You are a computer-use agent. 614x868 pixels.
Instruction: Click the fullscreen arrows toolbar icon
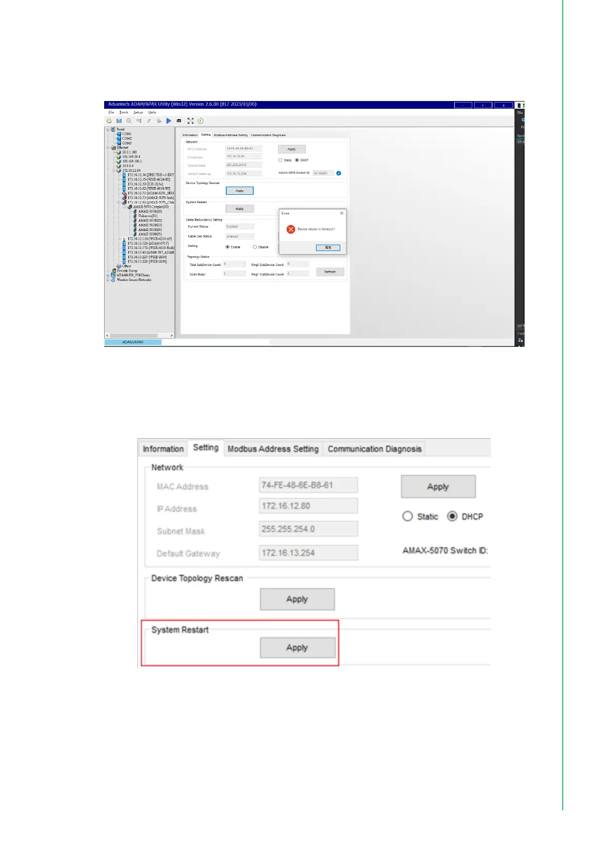[x=190, y=121]
